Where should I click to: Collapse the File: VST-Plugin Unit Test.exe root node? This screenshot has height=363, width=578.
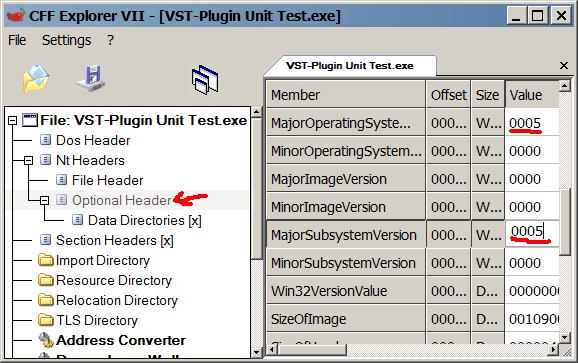tap(13, 121)
